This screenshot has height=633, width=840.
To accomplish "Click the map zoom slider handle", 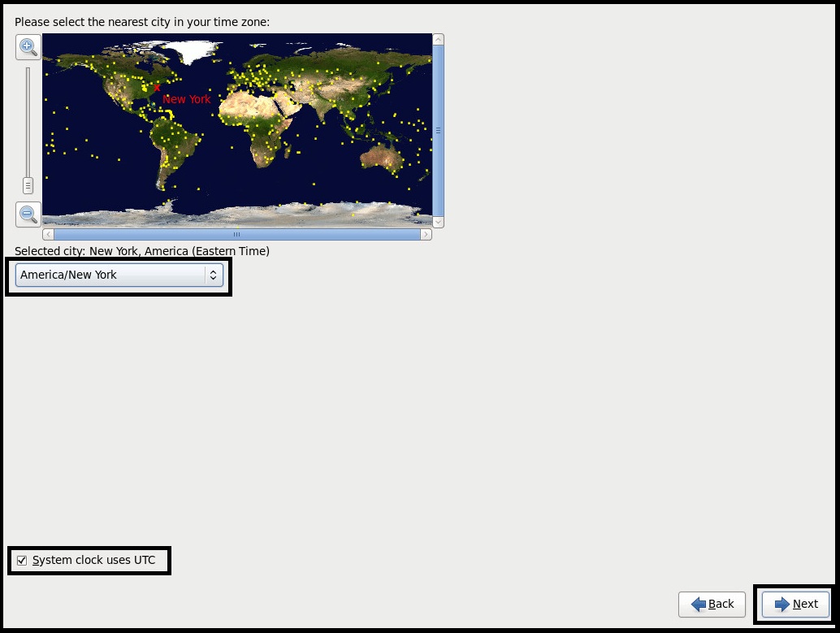I will [x=28, y=185].
